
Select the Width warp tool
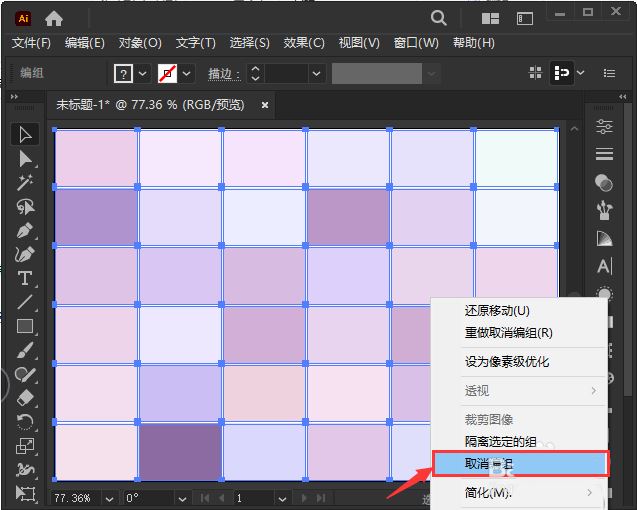click(x=25, y=470)
